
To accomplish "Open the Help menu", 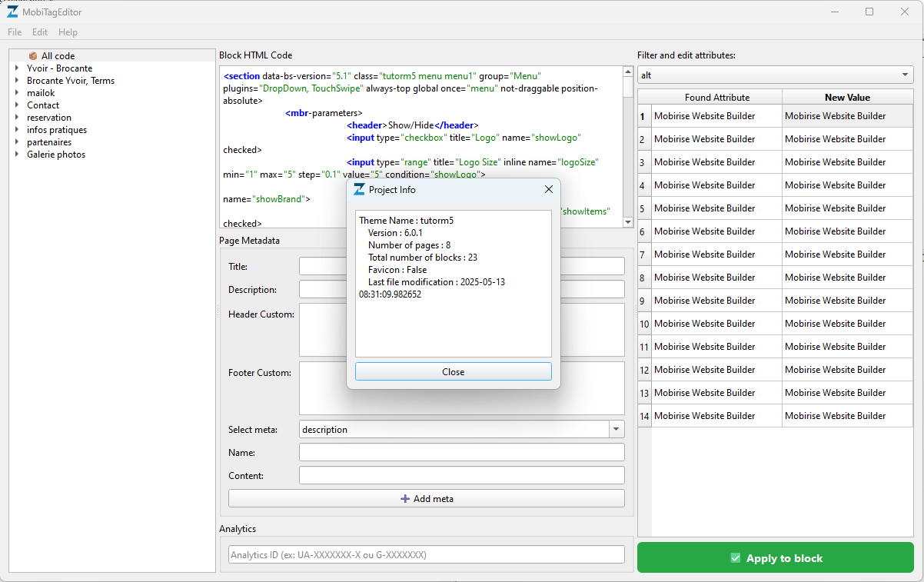I will (68, 32).
